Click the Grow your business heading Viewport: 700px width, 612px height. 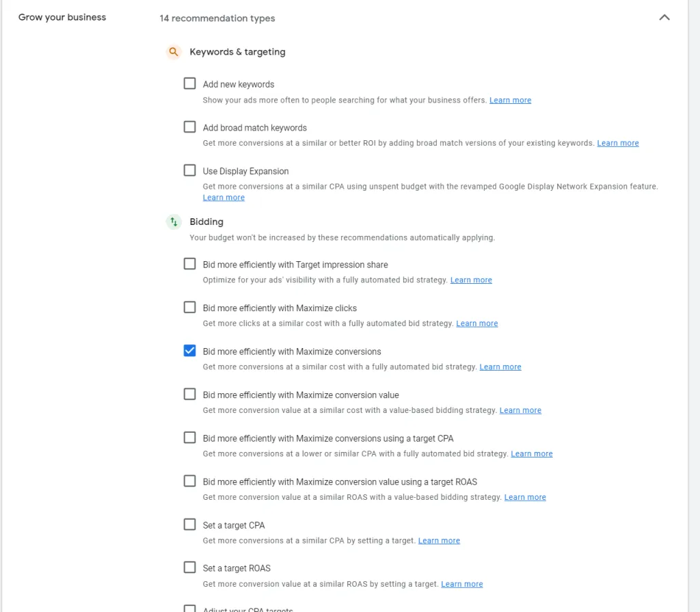click(62, 17)
